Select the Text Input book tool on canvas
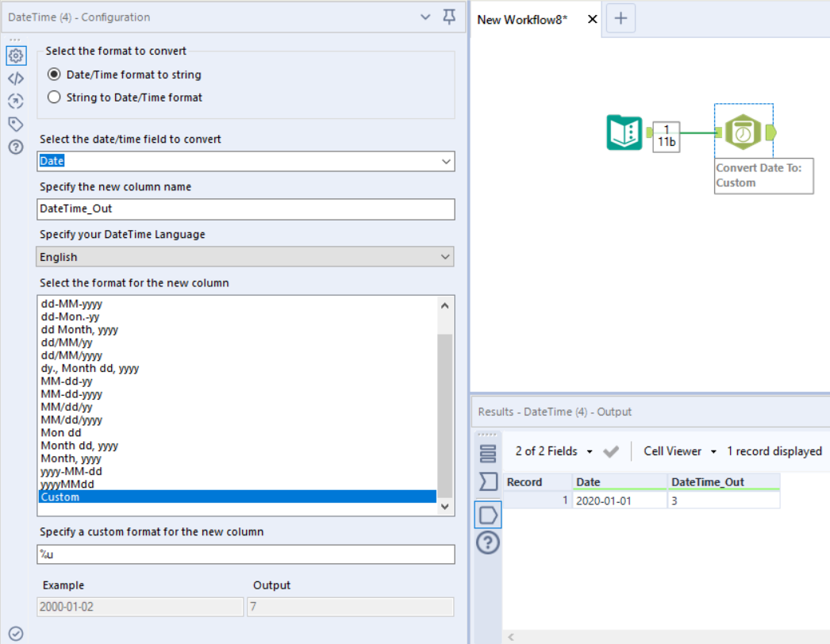The height and width of the screenshot is (644, 830). click(x=624, y=132)
